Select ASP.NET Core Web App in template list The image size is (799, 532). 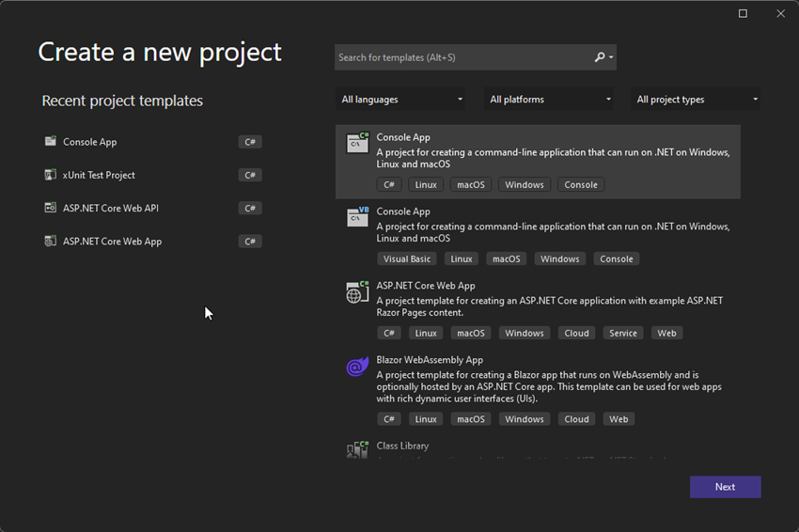[x=426, y=286]
